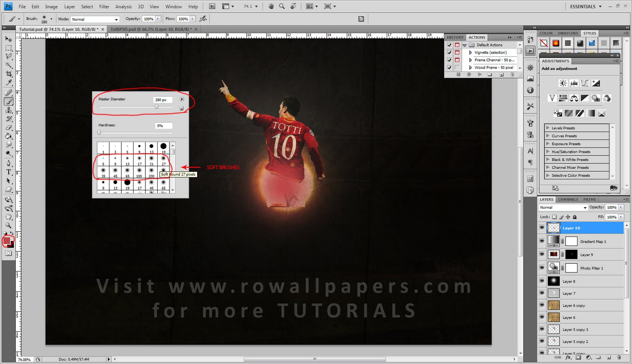Click the Master Diameter slider handle

(156, 107)
